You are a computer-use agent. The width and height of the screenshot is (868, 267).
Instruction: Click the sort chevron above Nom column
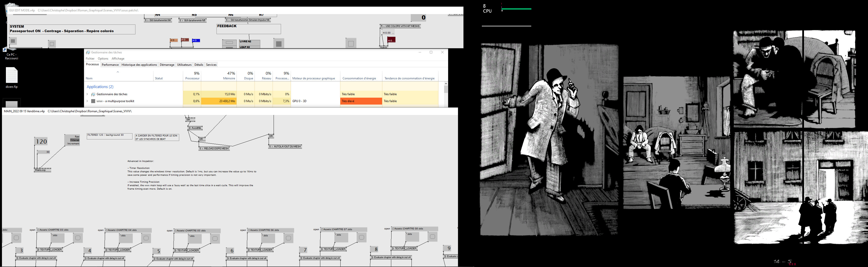(x=118, y=72)
